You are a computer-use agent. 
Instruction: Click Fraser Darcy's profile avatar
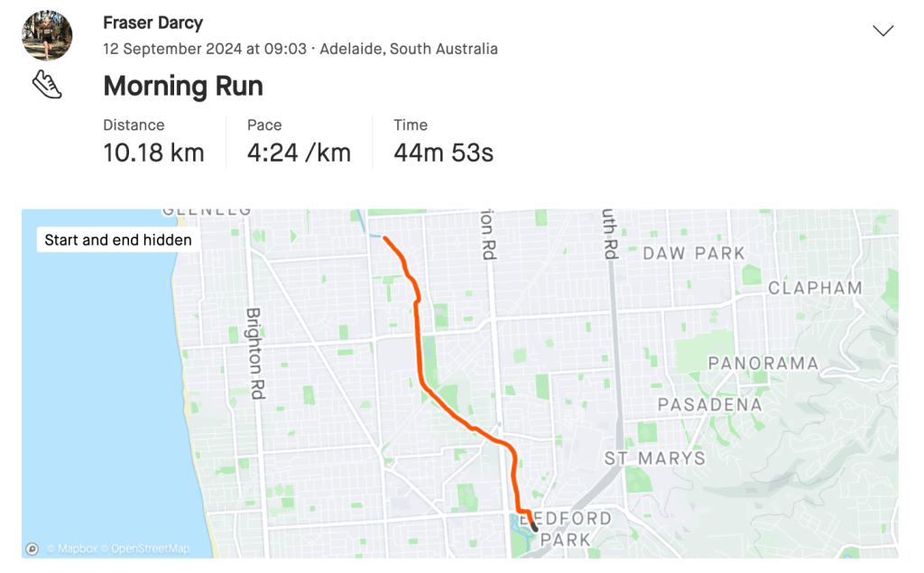47,37
